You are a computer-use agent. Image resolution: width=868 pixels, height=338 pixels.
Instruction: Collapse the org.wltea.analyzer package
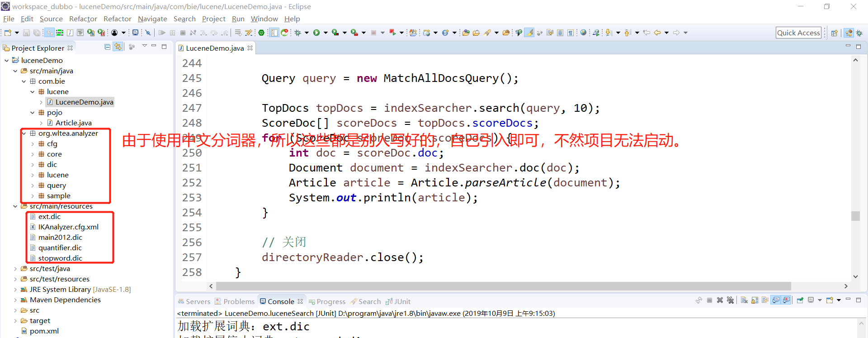[x=24, y=133]
